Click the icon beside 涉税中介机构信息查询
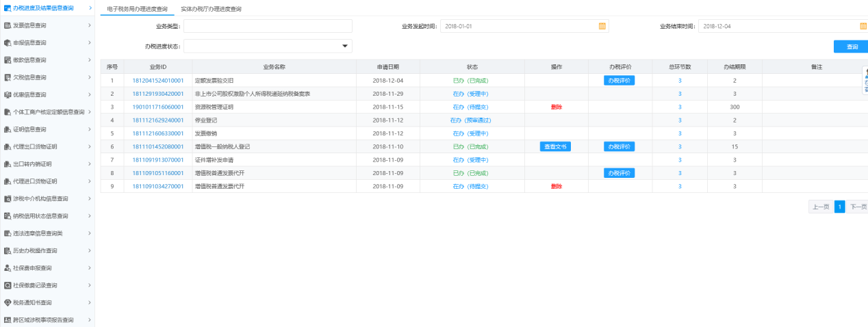 [8, 198]
